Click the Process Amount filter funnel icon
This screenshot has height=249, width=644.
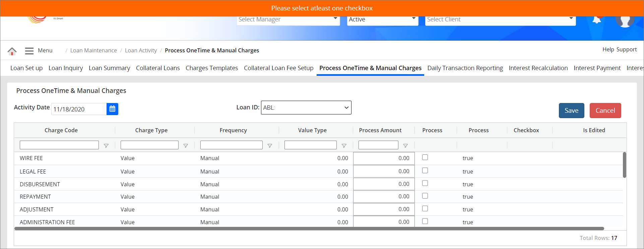pyautogui.click(x=405, y=146)
